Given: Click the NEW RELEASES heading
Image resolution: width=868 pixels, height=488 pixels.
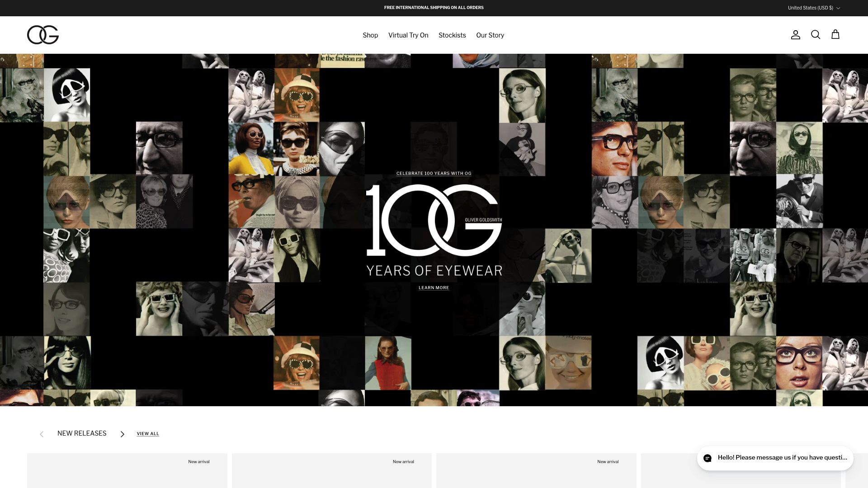Looking at the screenshot, I should 82,433.
